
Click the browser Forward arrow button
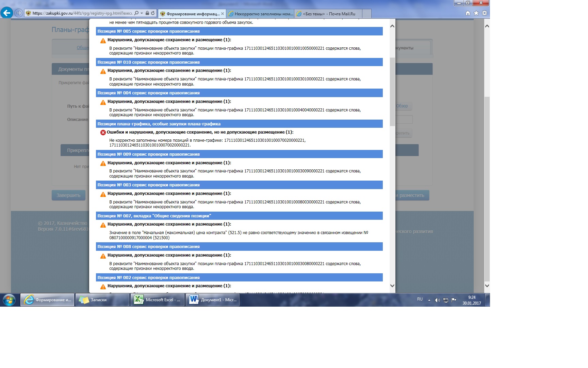(x=19, y=13)
